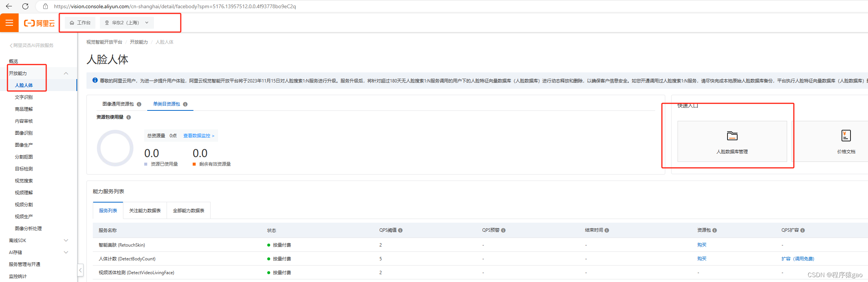The width and height of the screenshot is (868, 282).
Task: Switch to 单类目资源包 tab
Action: point(167,104)
